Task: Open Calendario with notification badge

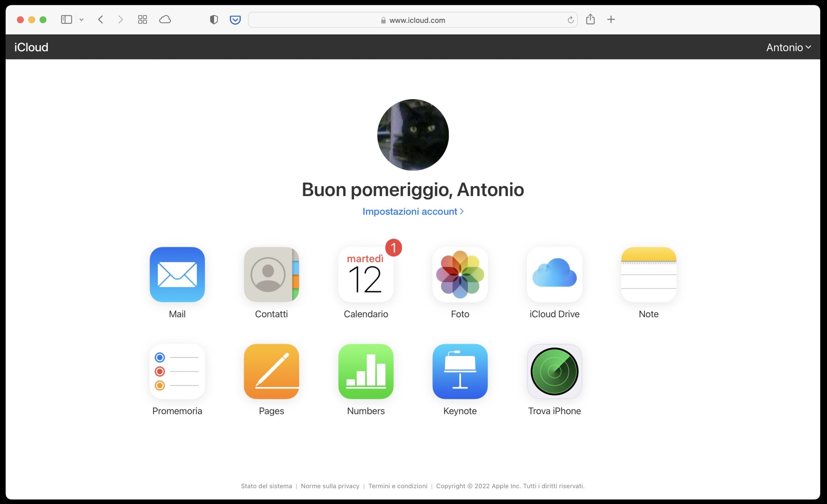Action: 366,275
